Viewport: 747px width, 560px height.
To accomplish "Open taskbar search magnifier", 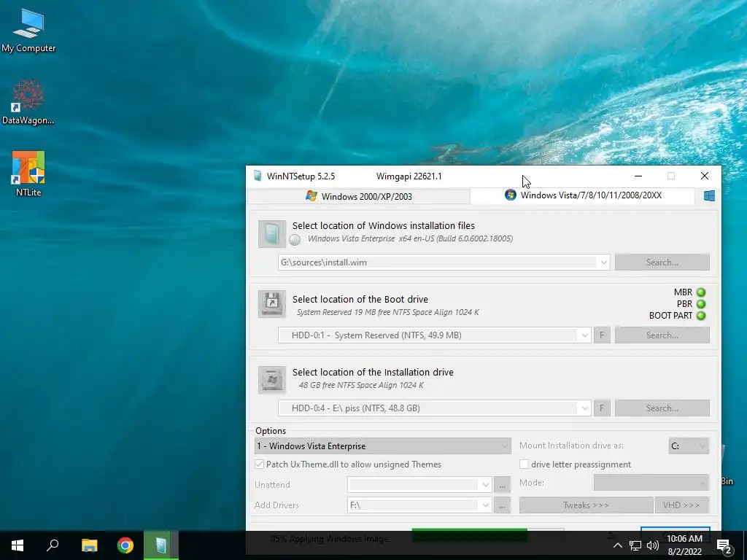I will coord(53,545).
